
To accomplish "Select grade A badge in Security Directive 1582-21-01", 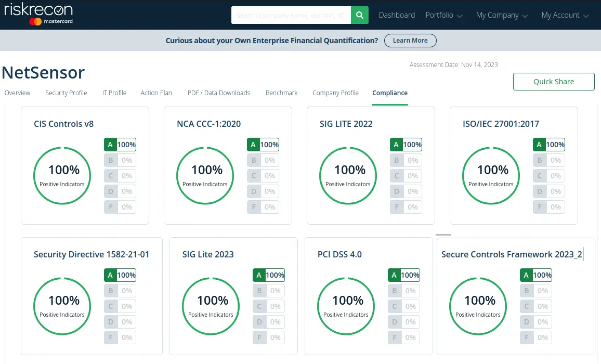I will point(120,275).
